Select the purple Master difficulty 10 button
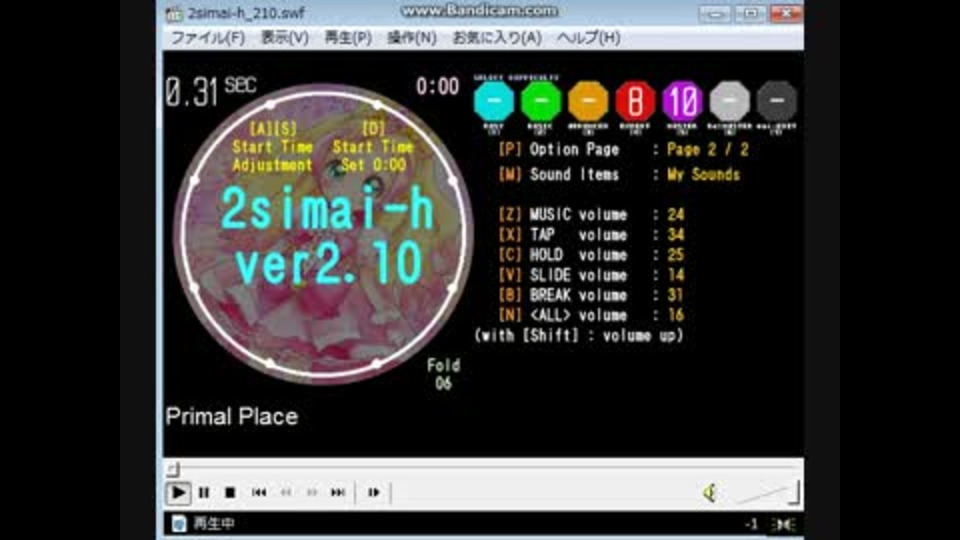This screenshot has width=960, height=540. [x=682, y=101]
